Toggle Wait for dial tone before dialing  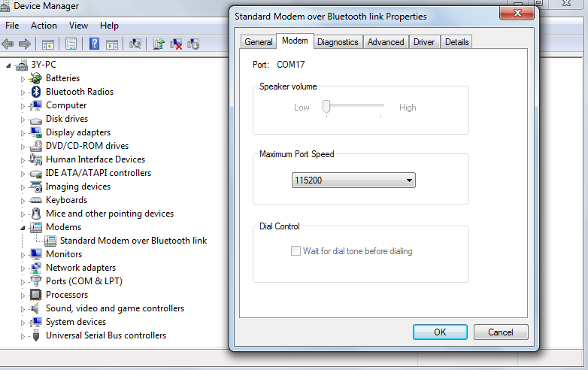point(296,251)
